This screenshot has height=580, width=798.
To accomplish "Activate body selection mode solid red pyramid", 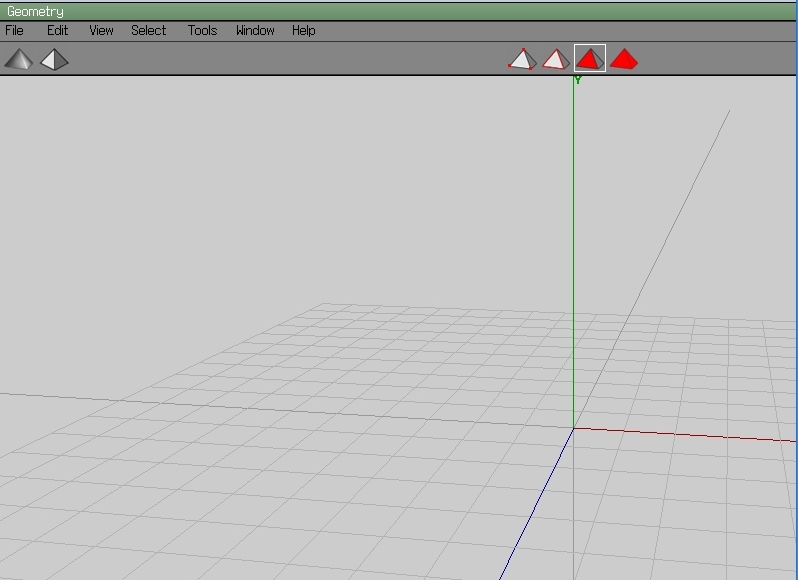I will coord(624,59).
